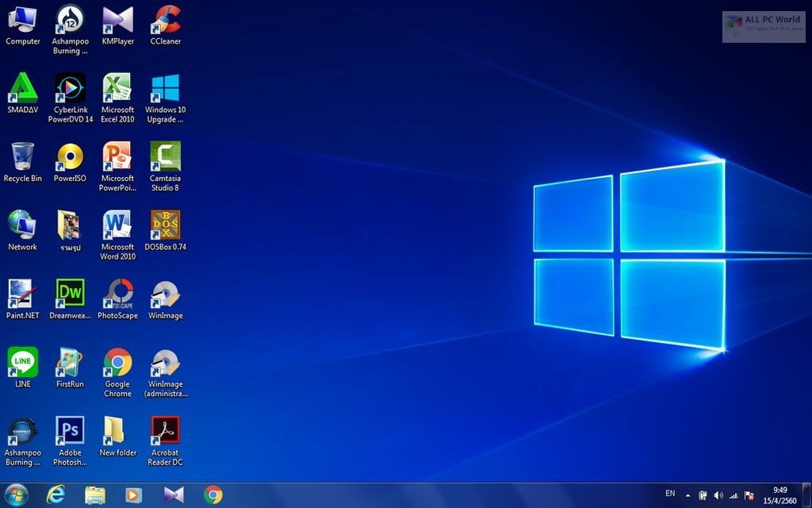Open the CCleaner desktop shortcut
The height and width of the screenshot is (508, 812).
tap(165, 20)
